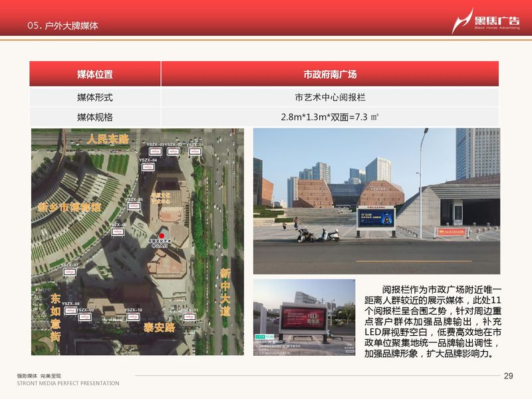Select the YSZX-07 marker on the left
532x399 pixels.
(x=68, y=273)
